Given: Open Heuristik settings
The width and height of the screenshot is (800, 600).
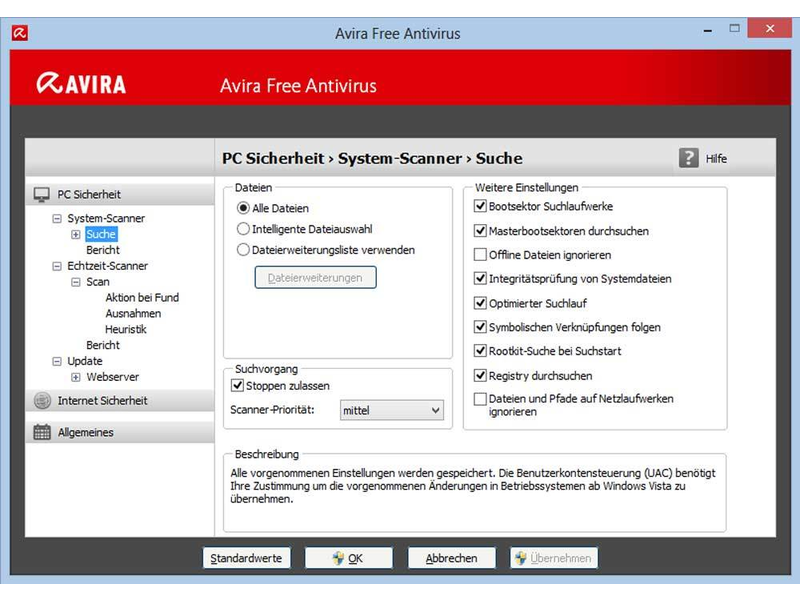Looking at the screenshot, I should pos(126,329).
